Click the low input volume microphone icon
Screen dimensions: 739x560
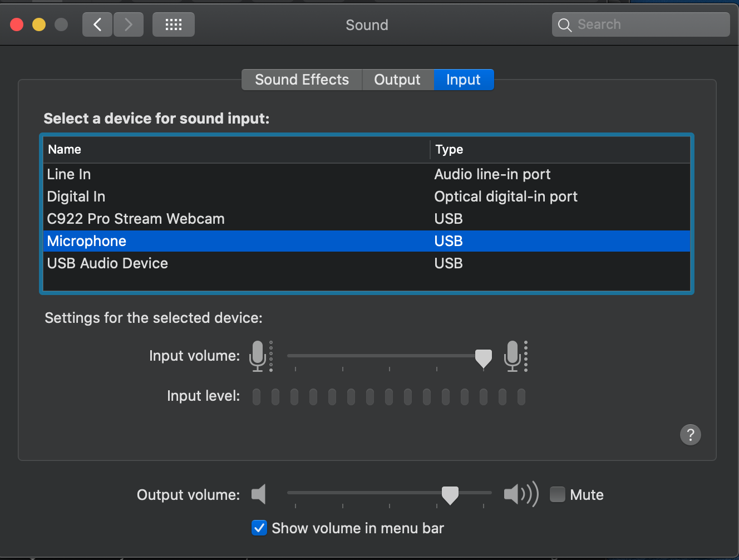[x=258, y=356]
